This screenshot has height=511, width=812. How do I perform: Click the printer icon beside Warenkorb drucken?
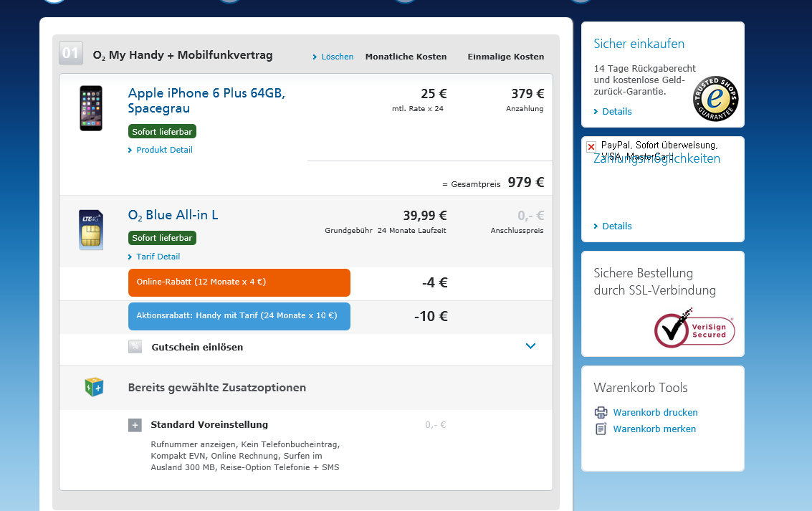point(601,413)
